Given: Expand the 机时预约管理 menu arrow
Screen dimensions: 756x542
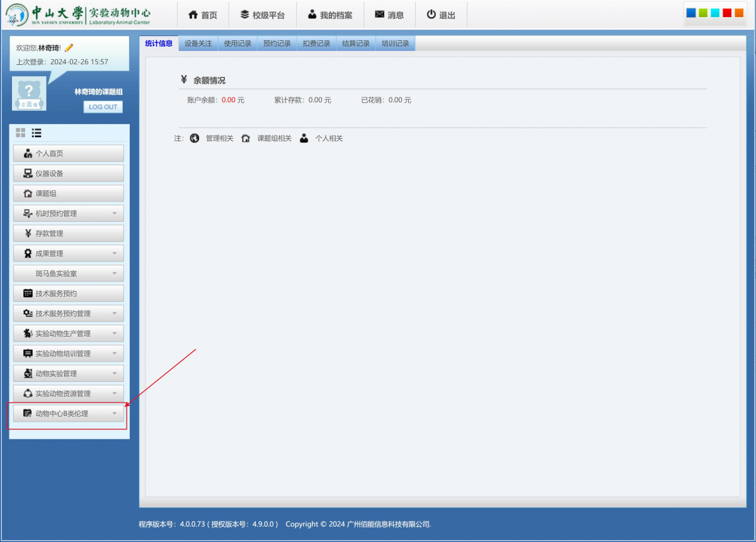Looking at the screenshot, I should (114, 214).
